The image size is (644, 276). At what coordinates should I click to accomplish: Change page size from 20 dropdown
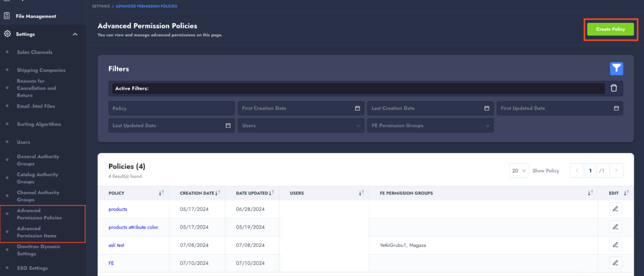point(519,171)
